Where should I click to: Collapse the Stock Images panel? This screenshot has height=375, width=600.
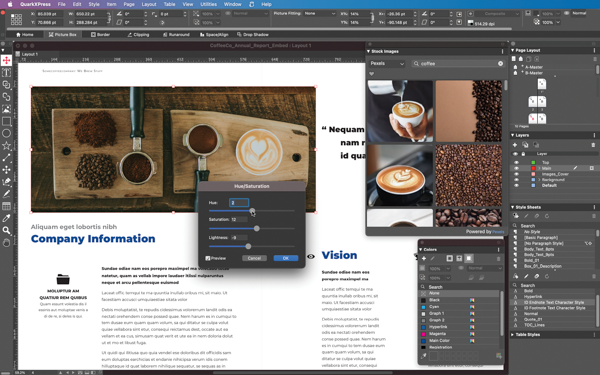click(x=368, y=51)
